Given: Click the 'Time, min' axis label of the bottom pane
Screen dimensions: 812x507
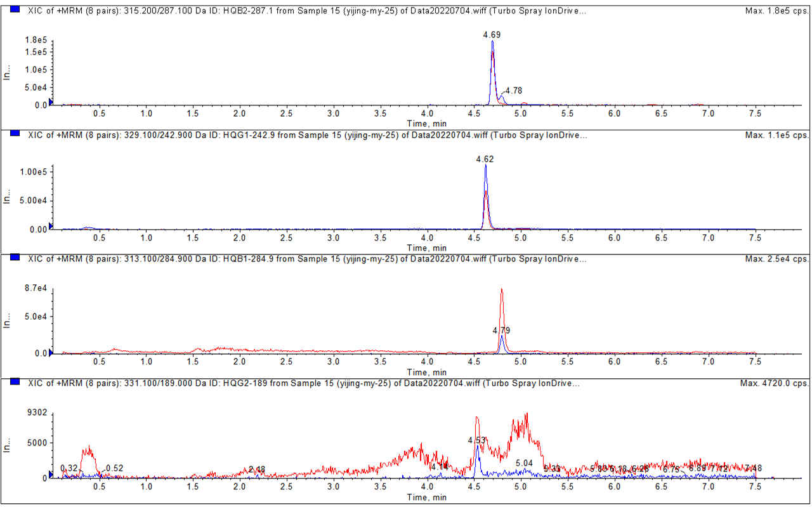Looking at the screenshot, I should pyautogui.click(x=426, y=497).
